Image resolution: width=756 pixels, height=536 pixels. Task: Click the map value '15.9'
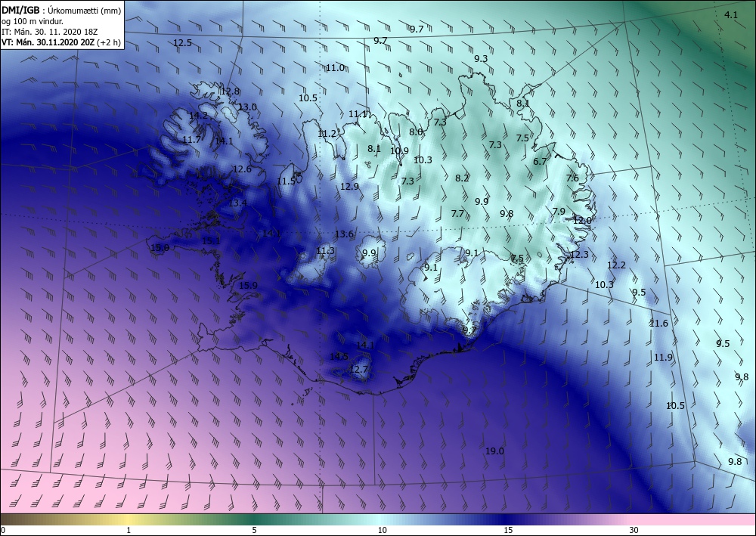(248, 285)
